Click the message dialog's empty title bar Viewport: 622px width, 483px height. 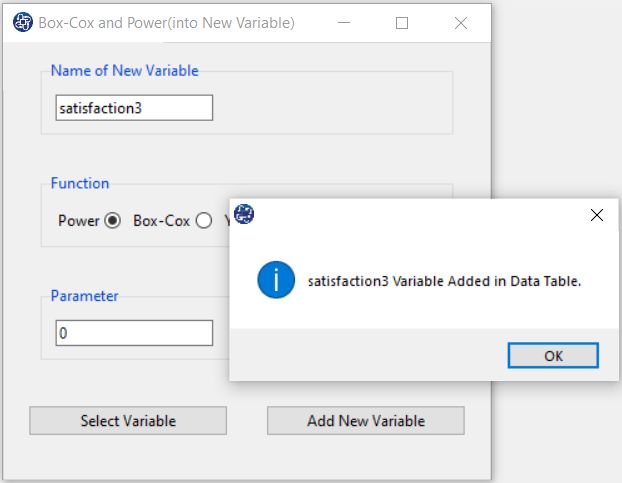420,215
